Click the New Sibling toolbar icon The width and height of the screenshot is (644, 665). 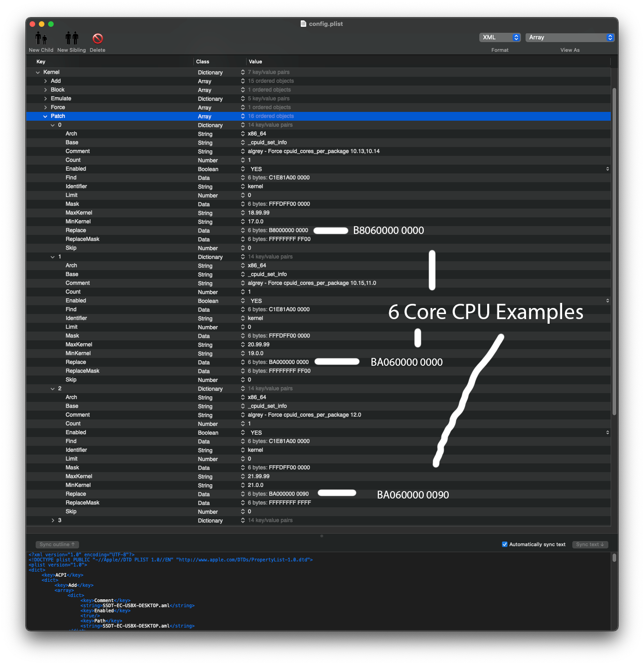(72, 38)
